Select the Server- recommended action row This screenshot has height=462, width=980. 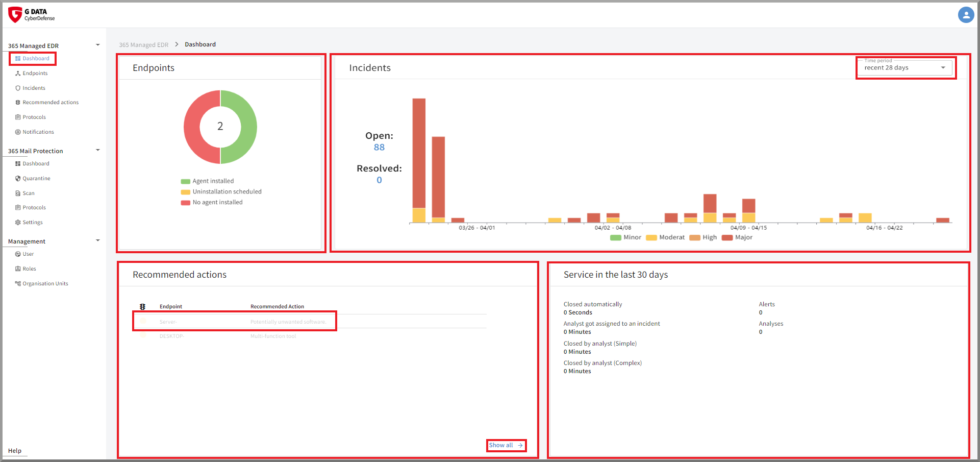(310, 322)
